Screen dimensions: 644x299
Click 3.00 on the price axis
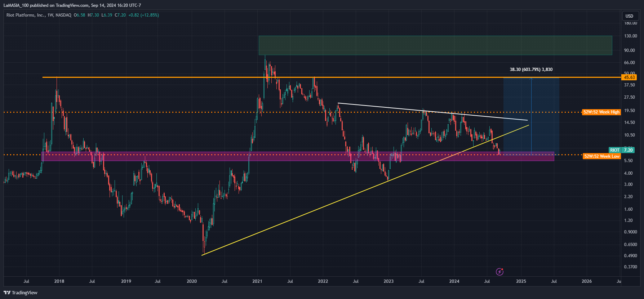629,184
